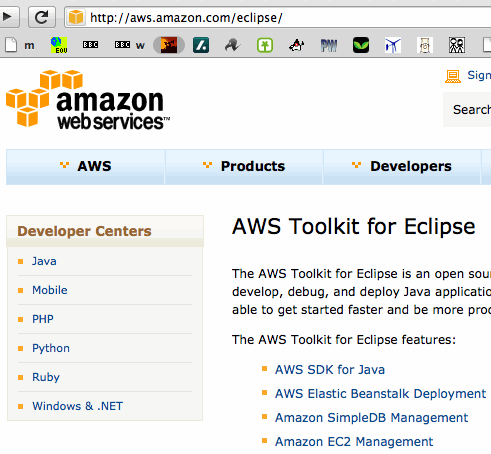Open the Products navigation menu
This screenshot has height=454, width=491.
click(x=244, y=167)
